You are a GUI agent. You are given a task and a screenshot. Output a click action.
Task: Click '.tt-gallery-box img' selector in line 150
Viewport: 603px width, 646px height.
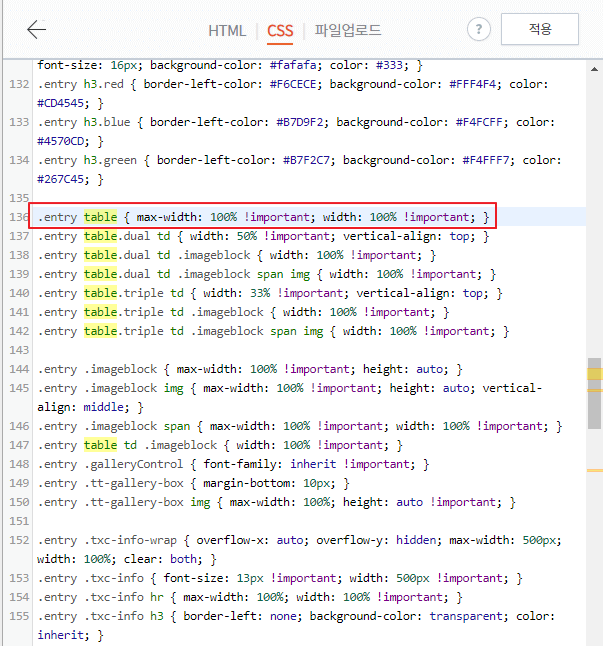pyautogui.click(x=147, y=502)
